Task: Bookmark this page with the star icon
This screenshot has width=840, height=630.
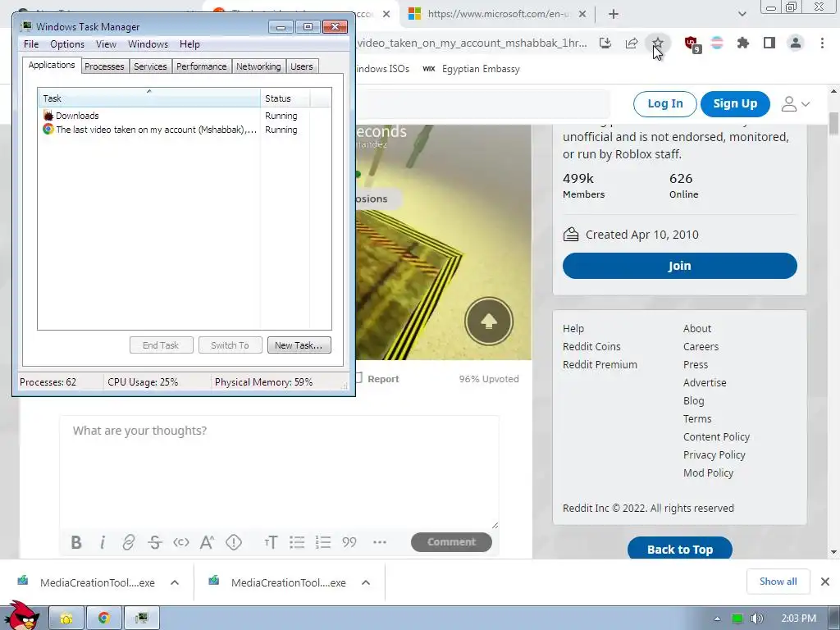Action: [657, 43]
